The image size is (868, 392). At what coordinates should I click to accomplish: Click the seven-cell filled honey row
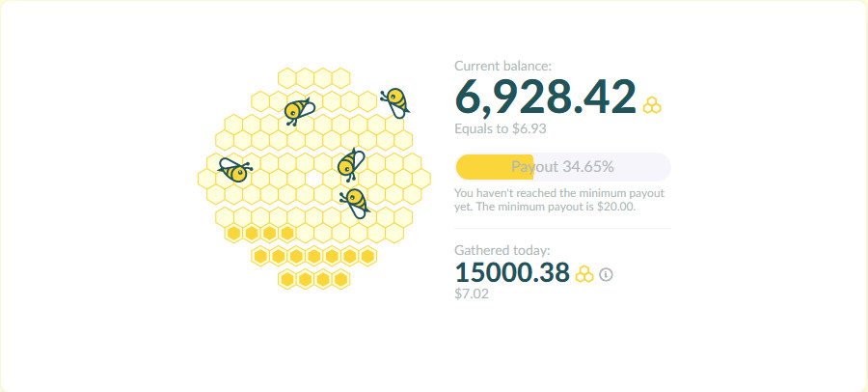313,256
